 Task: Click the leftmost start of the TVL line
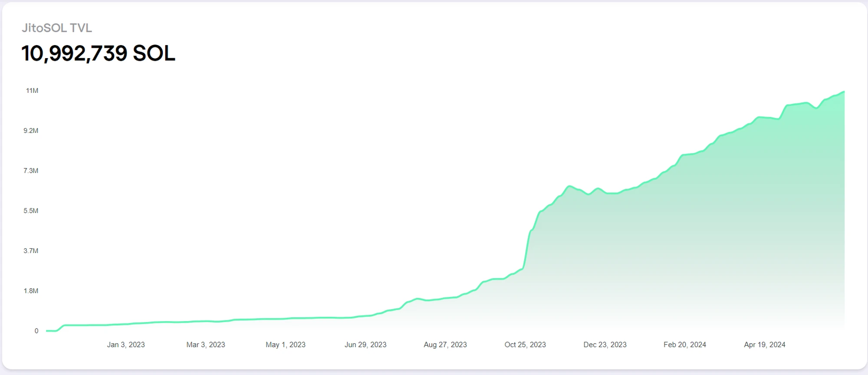(x=47, y=331)
